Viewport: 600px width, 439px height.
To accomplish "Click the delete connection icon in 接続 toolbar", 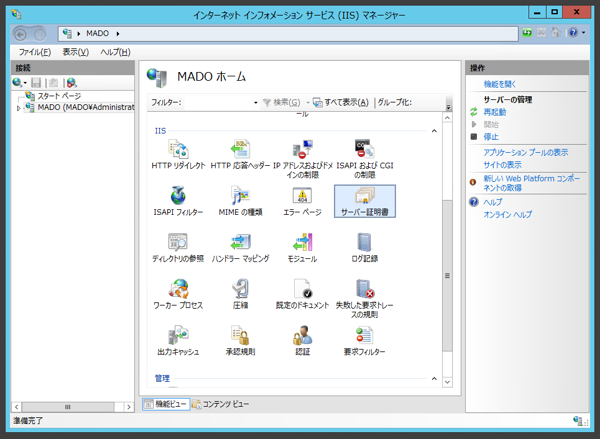I will click(72, 82).
